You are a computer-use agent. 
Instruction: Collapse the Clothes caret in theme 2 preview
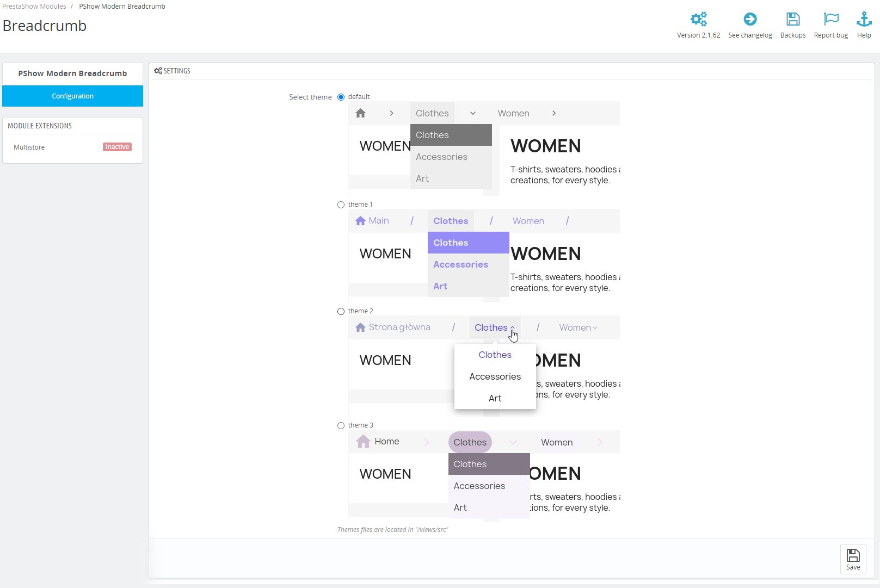pyautogui.click(x=513, y=327)
